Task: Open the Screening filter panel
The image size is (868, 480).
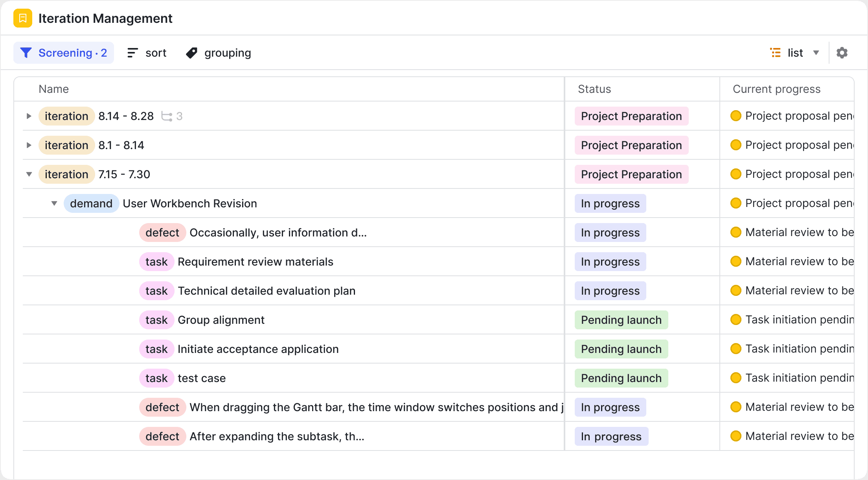Action: click(x=64, y=52)
